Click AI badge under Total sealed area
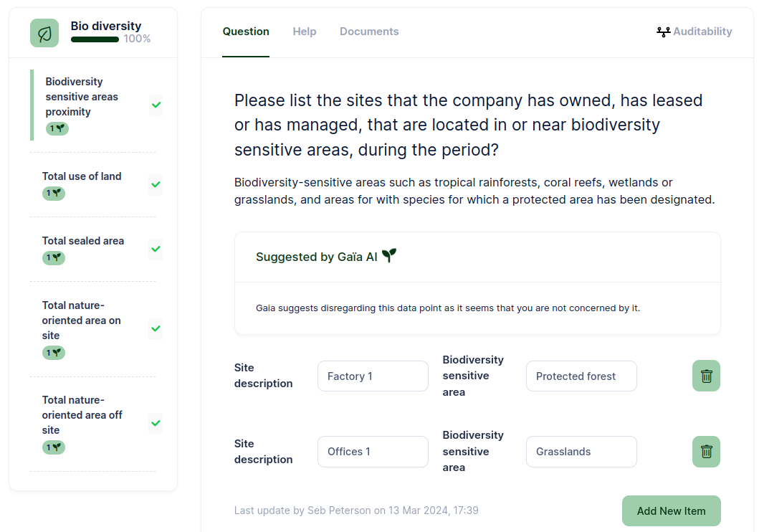This screenshot has height=532, width=759. (54, 257)
